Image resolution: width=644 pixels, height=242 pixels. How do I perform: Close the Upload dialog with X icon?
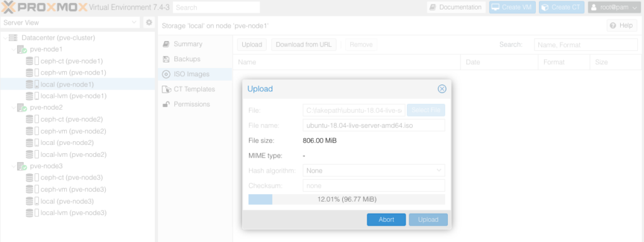[x=442, y=89]
